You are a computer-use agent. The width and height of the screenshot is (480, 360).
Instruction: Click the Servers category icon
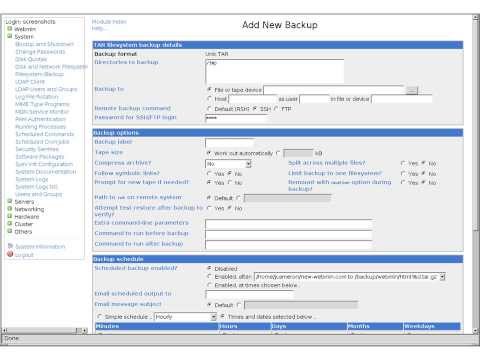[10, 201]
